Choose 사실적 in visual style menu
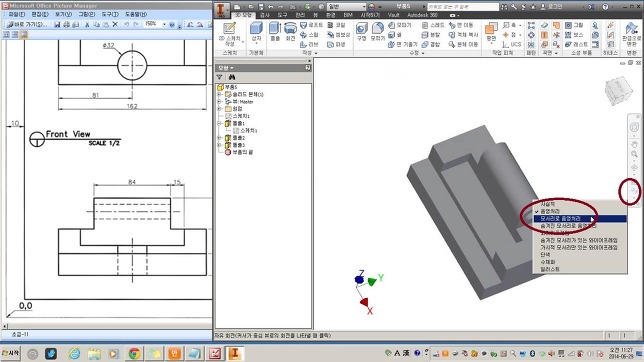This screenshot has height=362, width=644. click(x=580, y=204)
